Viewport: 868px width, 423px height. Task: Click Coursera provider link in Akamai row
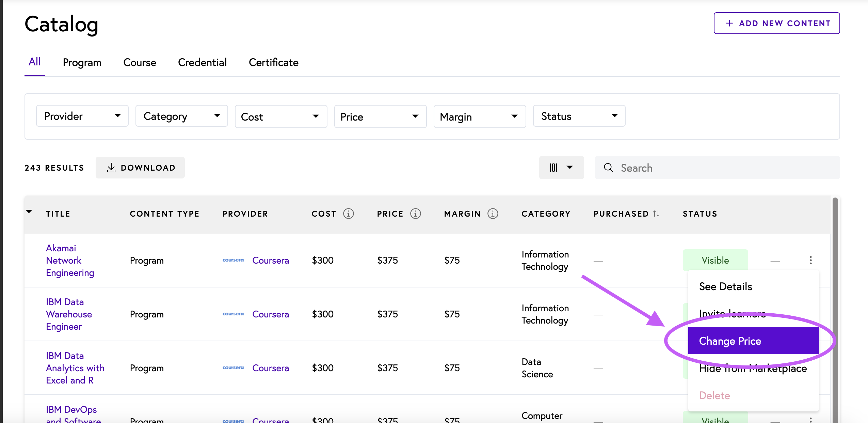click(x=271, y=260)
